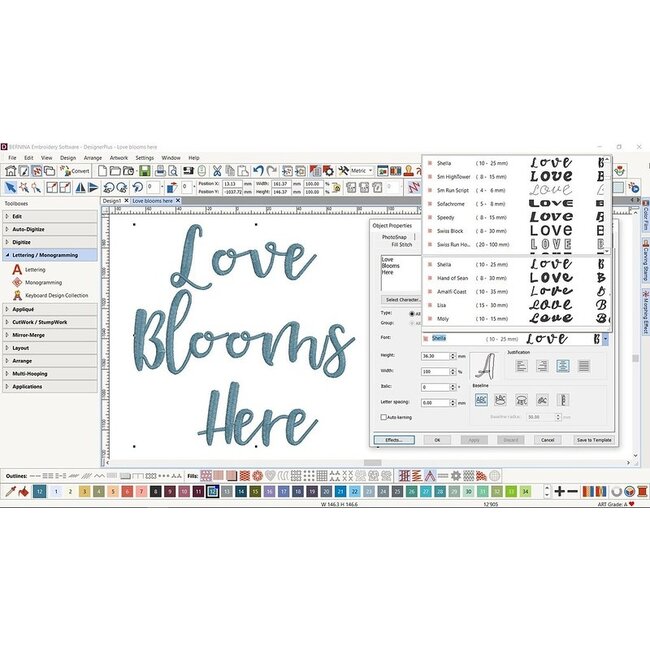The image size is (650, 650).
Task: Open the Lettering tool
Action: click(34, 269)
